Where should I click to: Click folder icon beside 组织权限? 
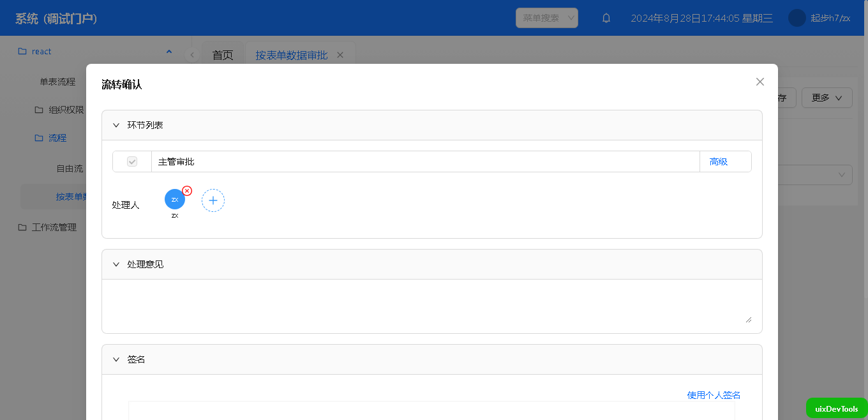click(39, 110)
